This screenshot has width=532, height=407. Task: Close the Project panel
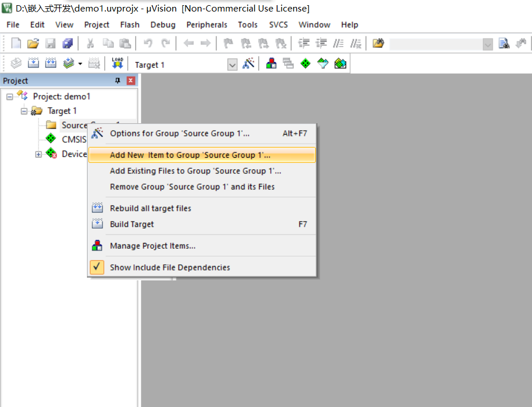(131, 81)
